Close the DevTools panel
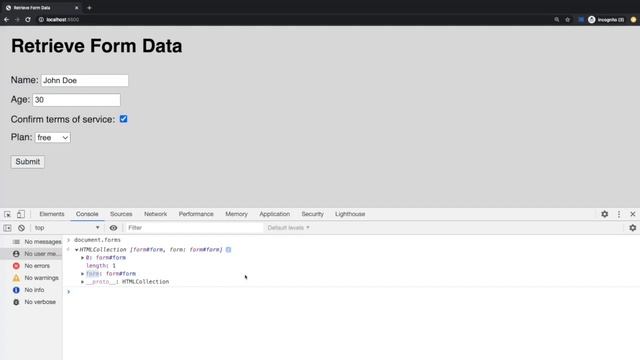This screenshot has height=360, width=640. (x=633, y=214)
